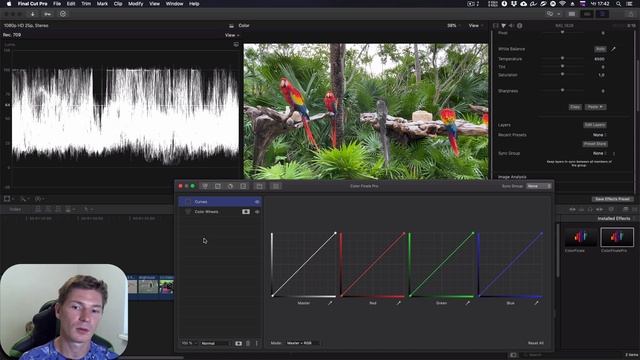Viewport: 640px width, 360px height.
Task: Click the Apple logo menu
Action: coord(9,4)
